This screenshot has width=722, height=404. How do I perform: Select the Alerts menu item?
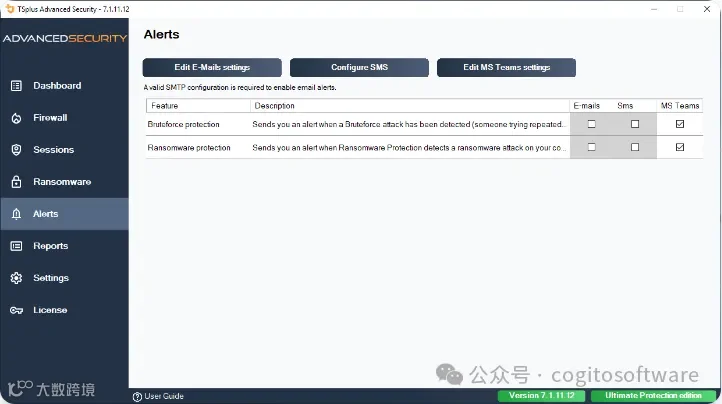click(64, 214)
